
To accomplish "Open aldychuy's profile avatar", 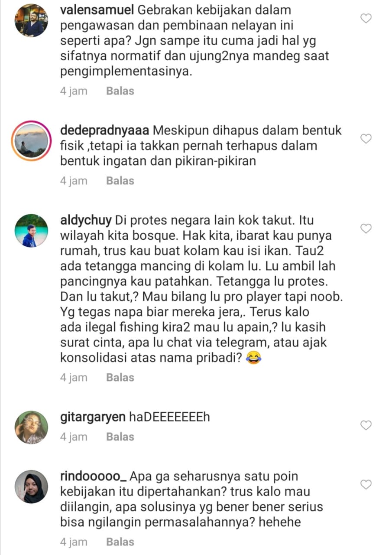I will point(32,231).
